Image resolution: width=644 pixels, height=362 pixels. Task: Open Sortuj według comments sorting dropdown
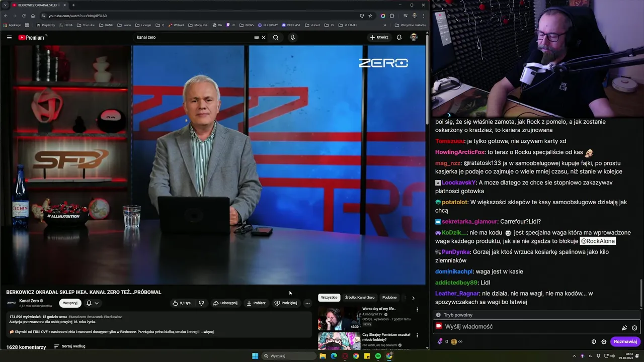pyautogui.click(x=69, y=346)
